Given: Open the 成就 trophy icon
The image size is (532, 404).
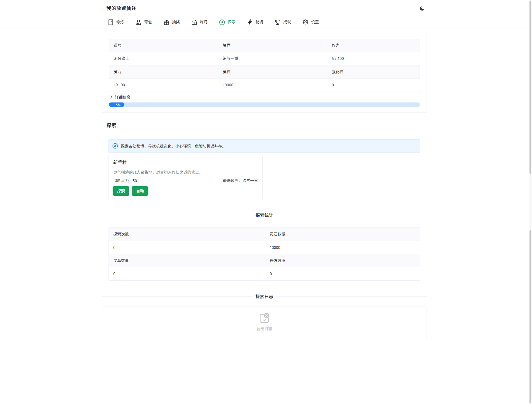Looking at the screenshot, I should (x=277, y=22).
